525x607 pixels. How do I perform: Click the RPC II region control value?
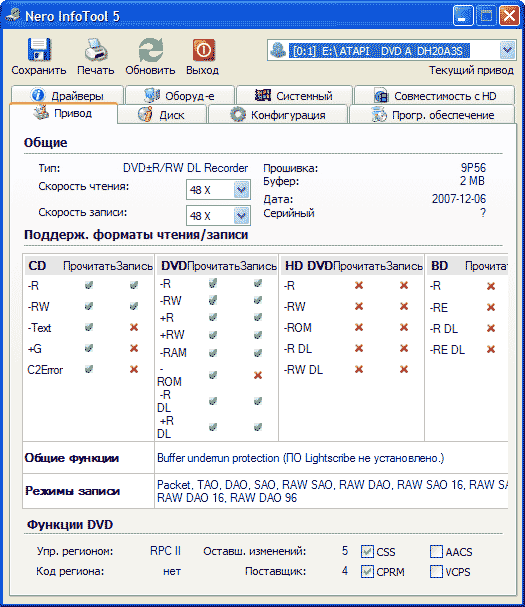[x=166, y=551]
